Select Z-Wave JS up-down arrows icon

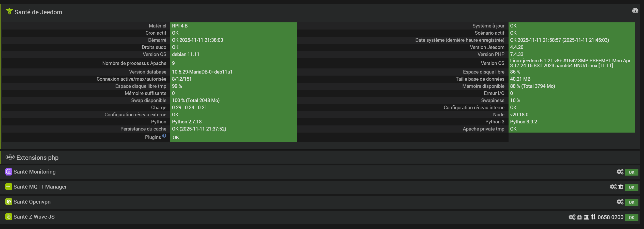(x=593, y=217)
